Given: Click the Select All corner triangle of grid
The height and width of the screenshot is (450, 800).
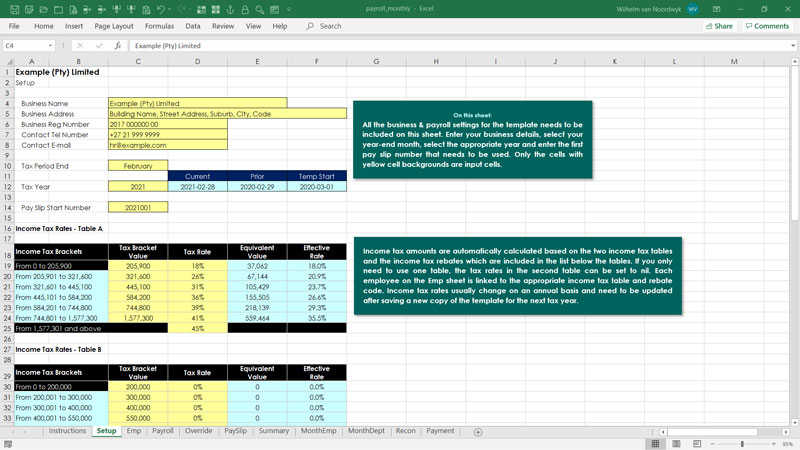Looking at the screenshot, I should point(9,61).
